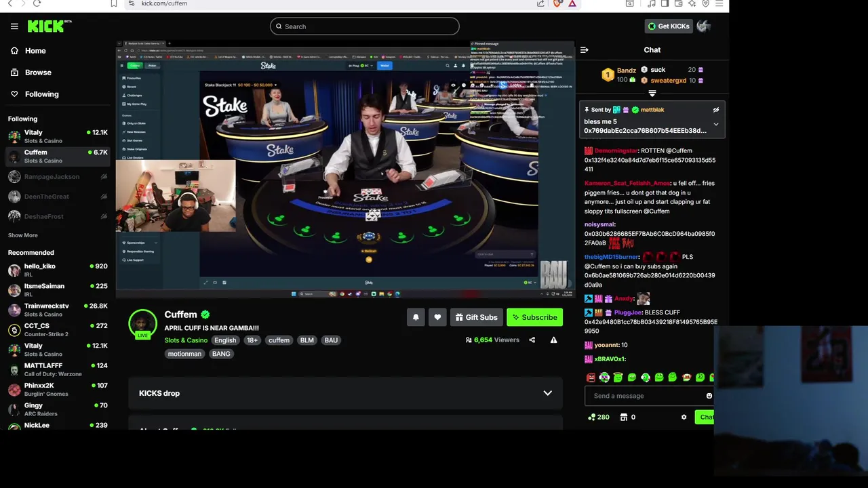Click Demorningstar username in chat
This screenshot has height=488, width=868.
616,150
